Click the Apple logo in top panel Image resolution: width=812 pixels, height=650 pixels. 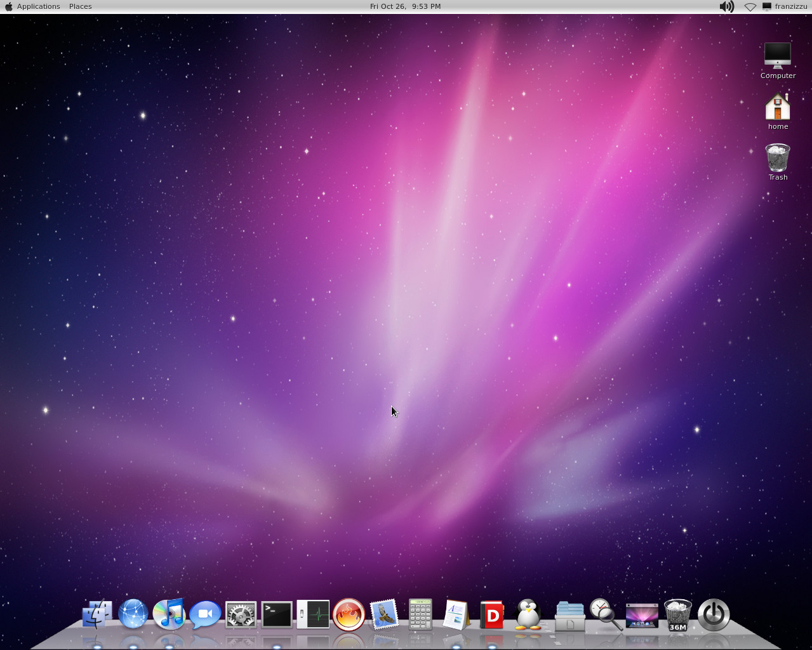[8, 6]
